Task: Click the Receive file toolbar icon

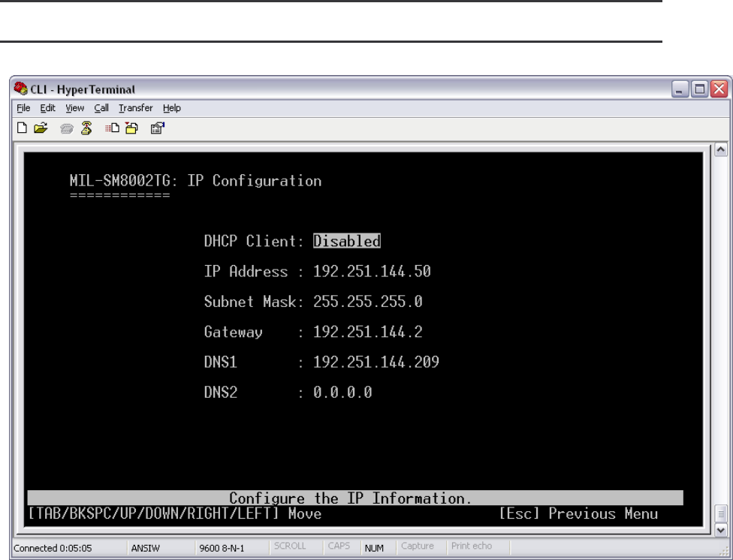Action: coord(132,128)
